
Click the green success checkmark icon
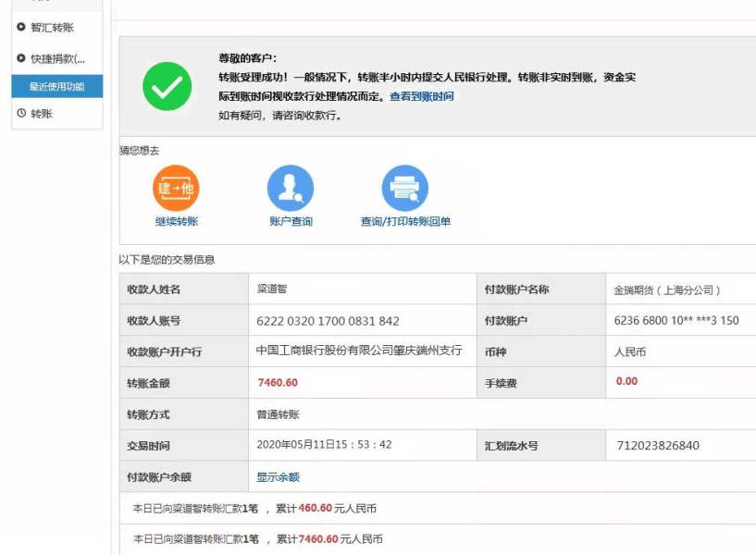click(167, 87)
